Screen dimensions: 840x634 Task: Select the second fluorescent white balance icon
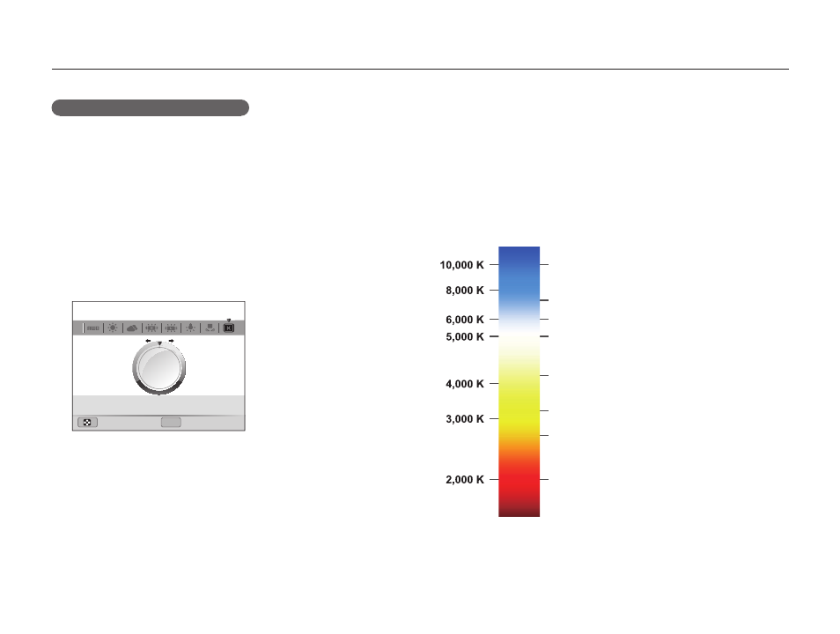pos(171,328)
